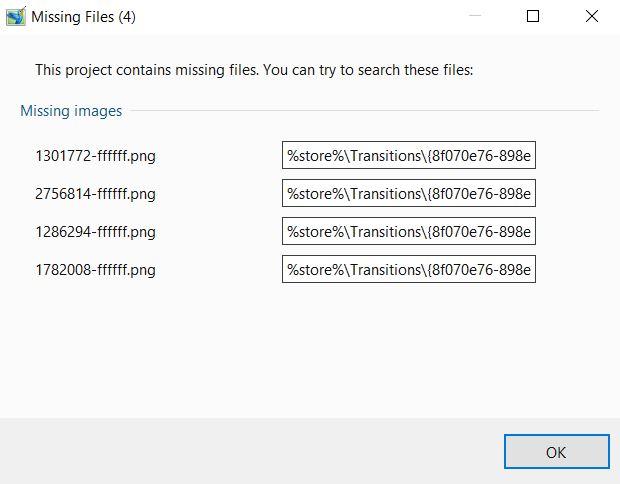Pick the 1782008-ffffff.png file name label
This screenshot has width=620, height=484.
pos(95,270)
